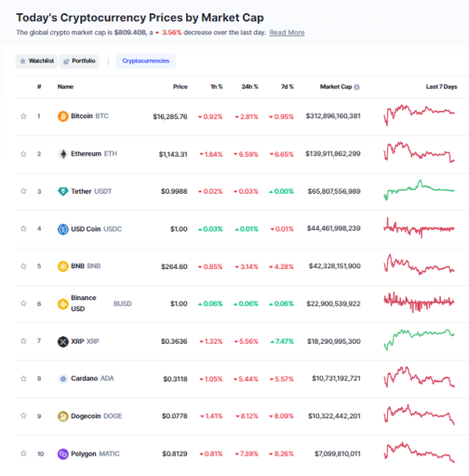
Task: Click the Polygon logo icon
Action: tap(63, 454)
